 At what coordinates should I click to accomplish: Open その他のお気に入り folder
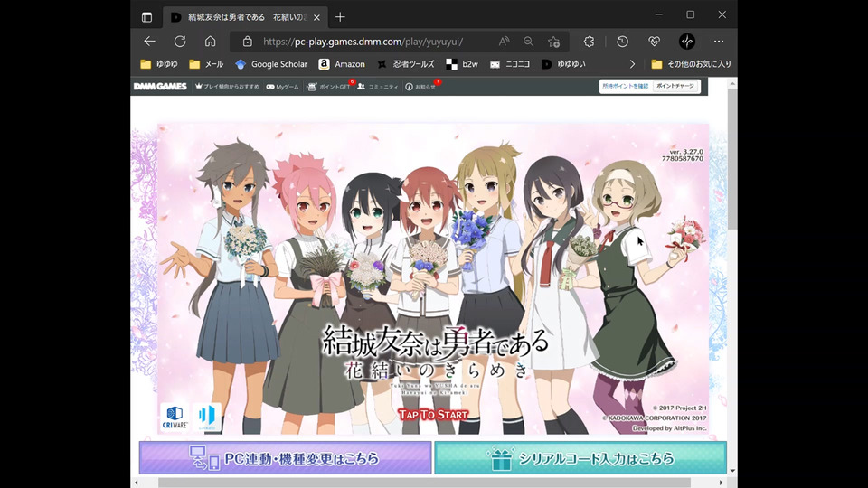(691, 64)
